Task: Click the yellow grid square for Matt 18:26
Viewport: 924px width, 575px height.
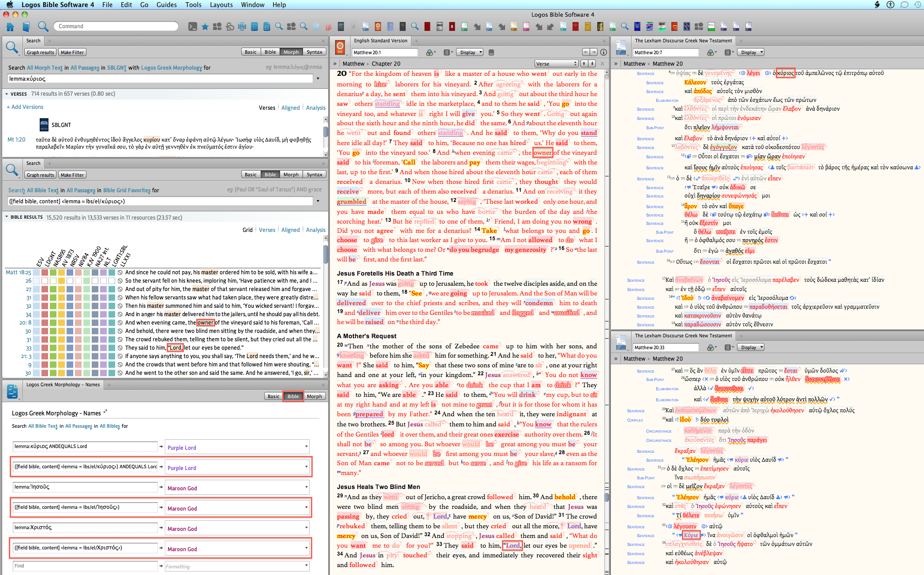Action: tap(62, 281)
